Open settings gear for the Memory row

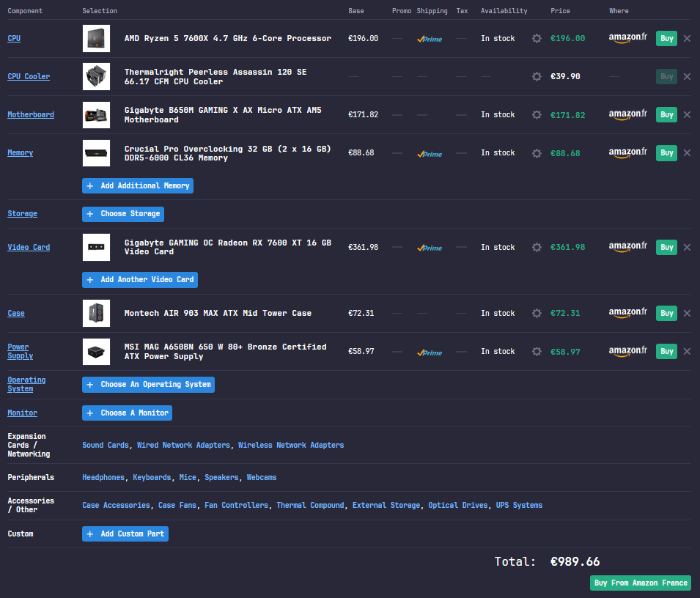click(537, 153)
